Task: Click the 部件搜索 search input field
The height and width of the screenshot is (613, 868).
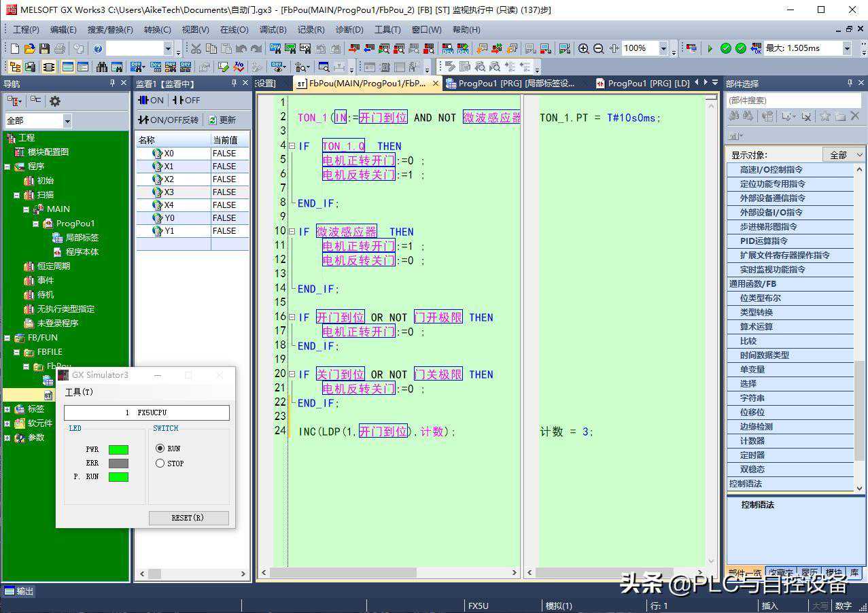Action: (x=792, y=101)
